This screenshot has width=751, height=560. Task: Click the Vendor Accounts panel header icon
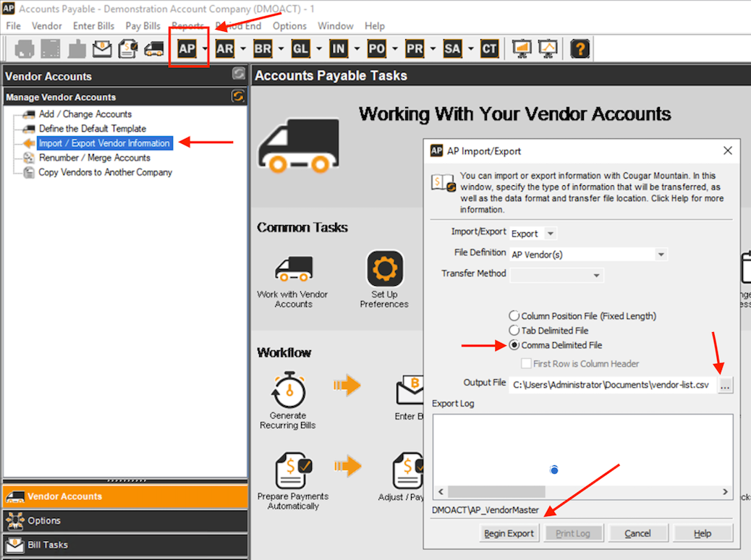[x=238, y=73]
